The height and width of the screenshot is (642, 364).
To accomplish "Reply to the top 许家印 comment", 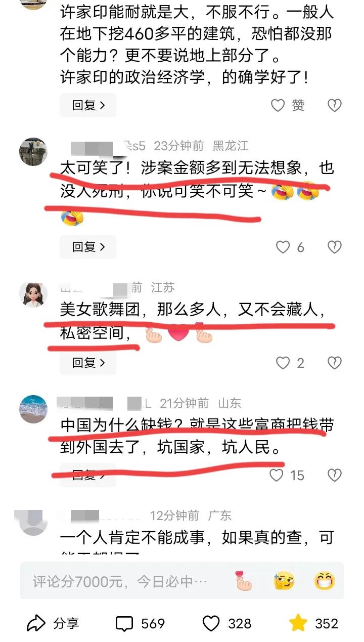I will pyautogui.click(x=88, y=105).
